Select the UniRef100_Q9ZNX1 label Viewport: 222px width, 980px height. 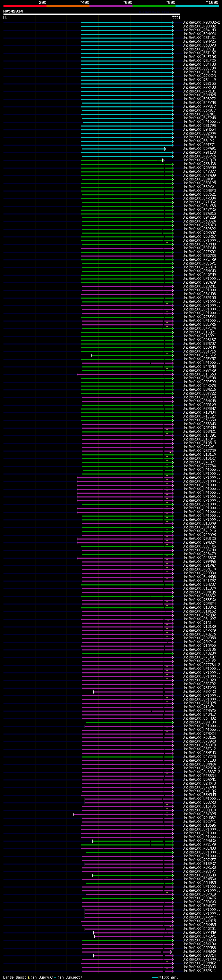[x=199, y=114]
